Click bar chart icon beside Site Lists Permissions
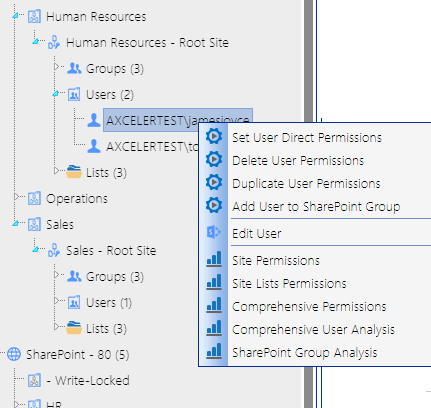The height and width of the screenshot is (408, 431). click(214, 282)
